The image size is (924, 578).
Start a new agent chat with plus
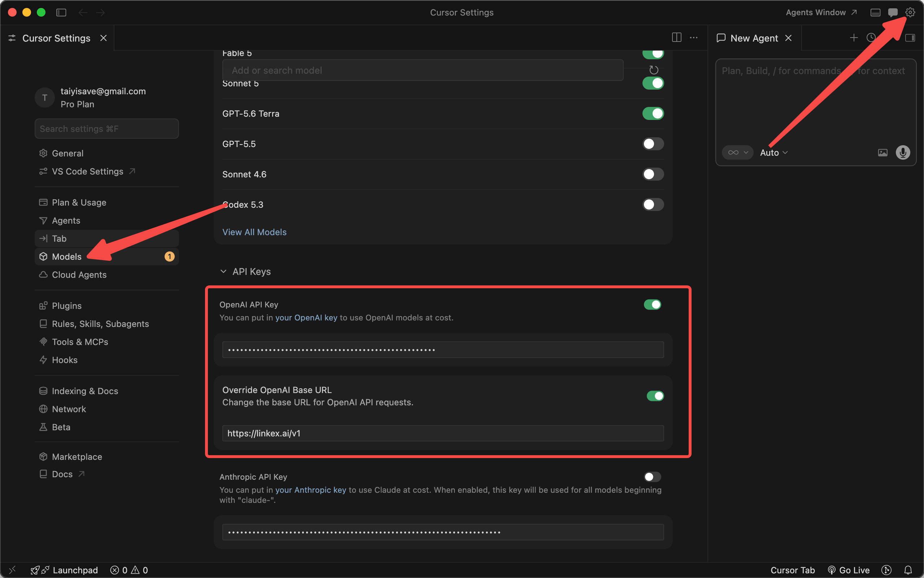click(854, 38)
